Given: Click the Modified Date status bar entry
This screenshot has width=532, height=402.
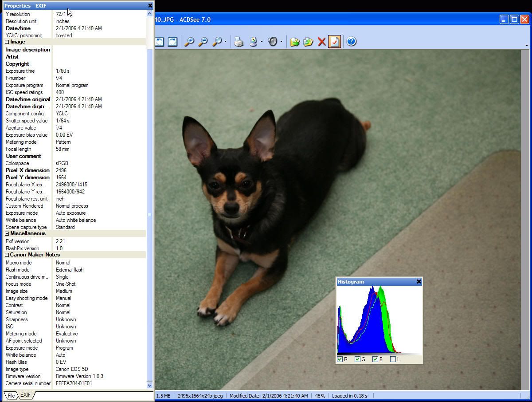Looking at the screenshot, I should click(x=269, y=396).
